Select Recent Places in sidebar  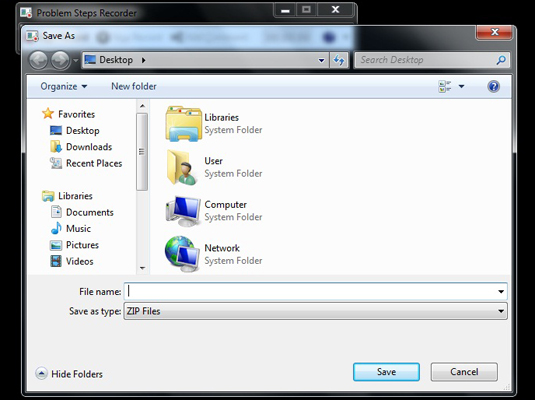tap(94, 163)
